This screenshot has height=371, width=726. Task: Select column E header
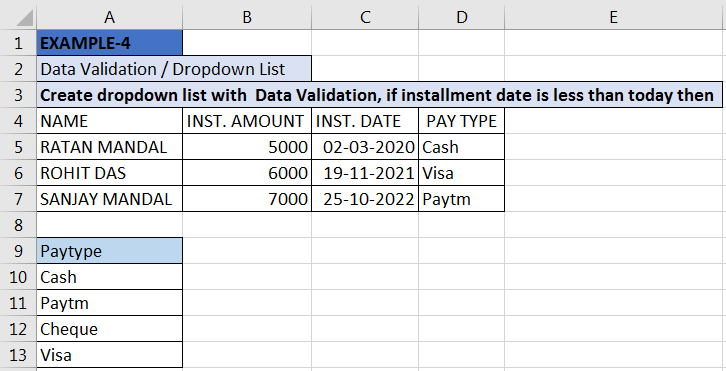coord(613,17)
